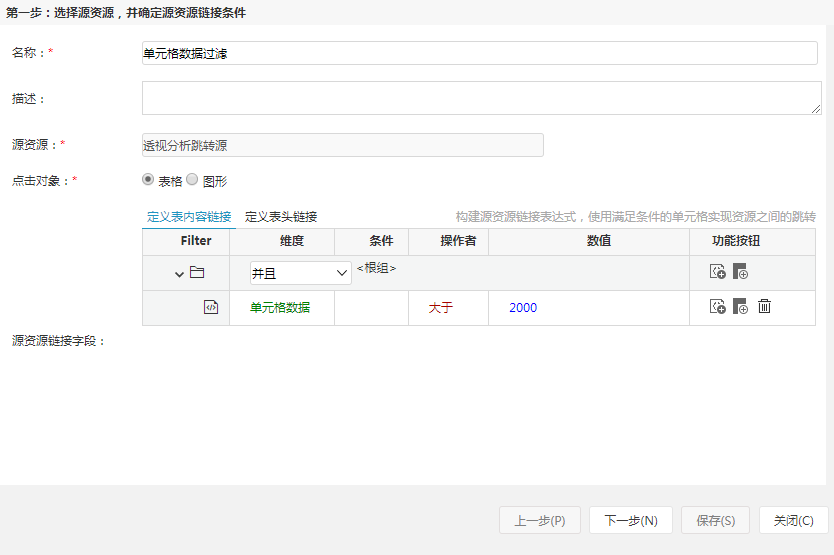Click add condition icon in root group row

click(x=718, y=271)
